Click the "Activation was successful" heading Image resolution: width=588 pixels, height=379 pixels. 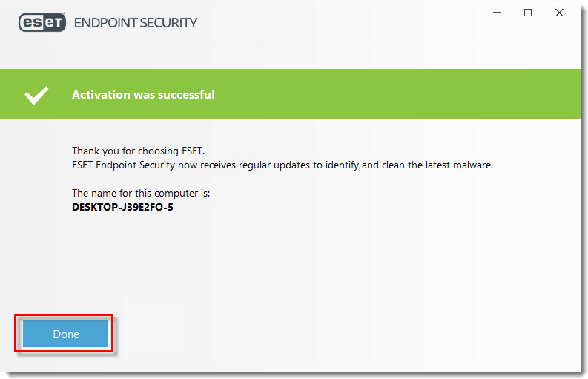(x=143, y=94)
